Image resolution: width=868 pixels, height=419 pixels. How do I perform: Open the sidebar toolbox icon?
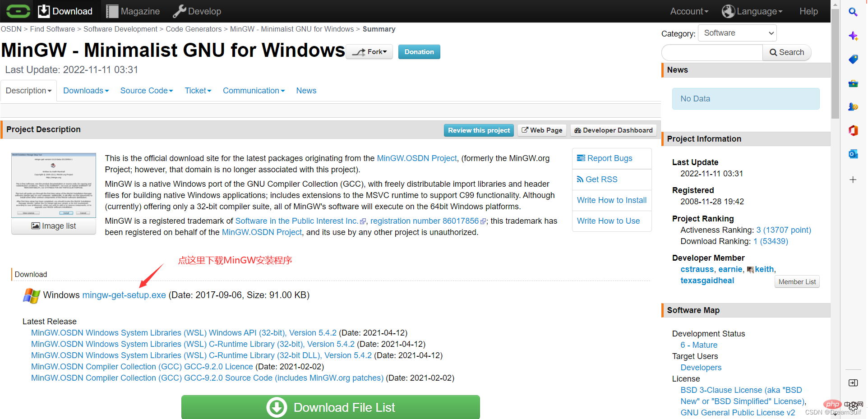[853, 83]
